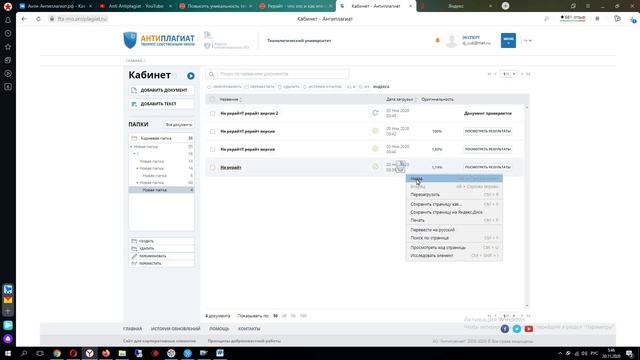Toggle the select-all checkbox in the table header

pos(212,99)
